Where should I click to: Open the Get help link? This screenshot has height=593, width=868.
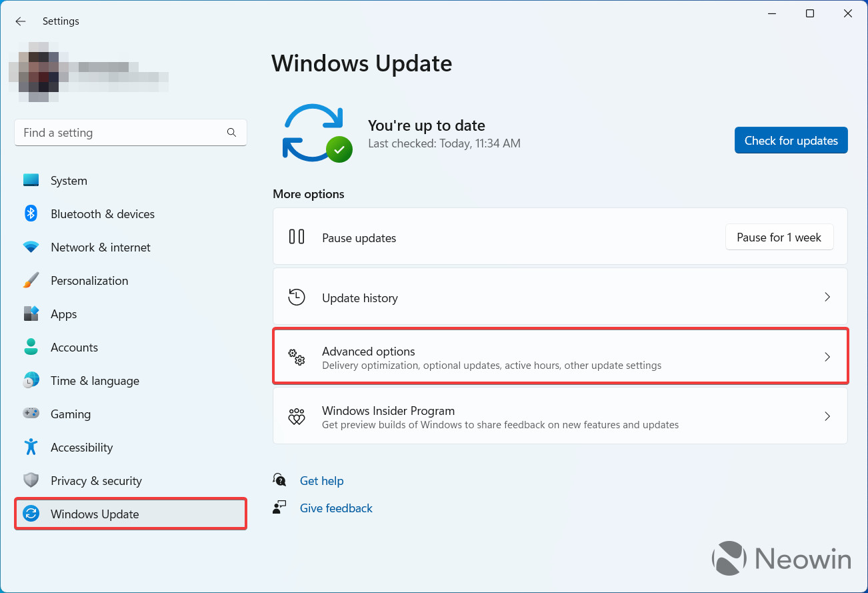(x=321, y=481)
